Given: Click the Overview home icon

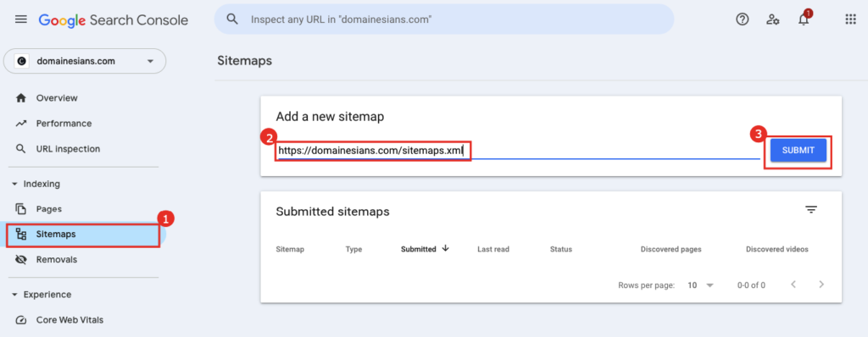Looking at the screenshot, I should pos(21,98).
